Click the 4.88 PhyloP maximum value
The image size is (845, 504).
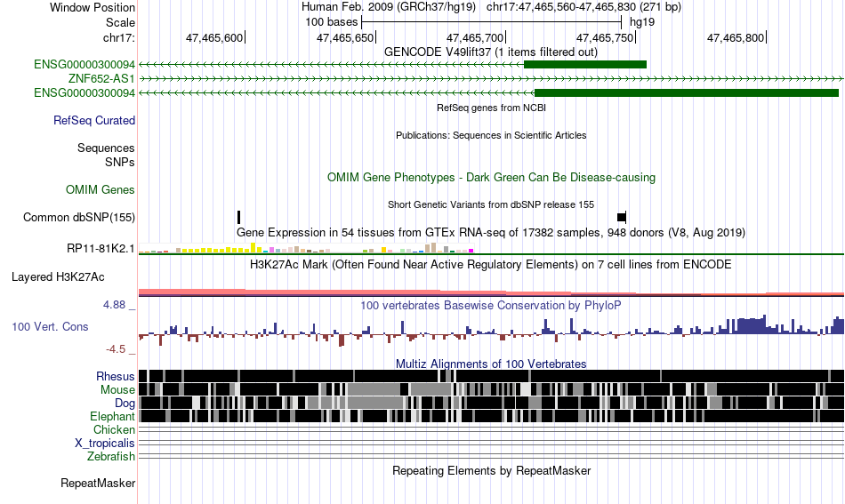click(x=114, y=305)
